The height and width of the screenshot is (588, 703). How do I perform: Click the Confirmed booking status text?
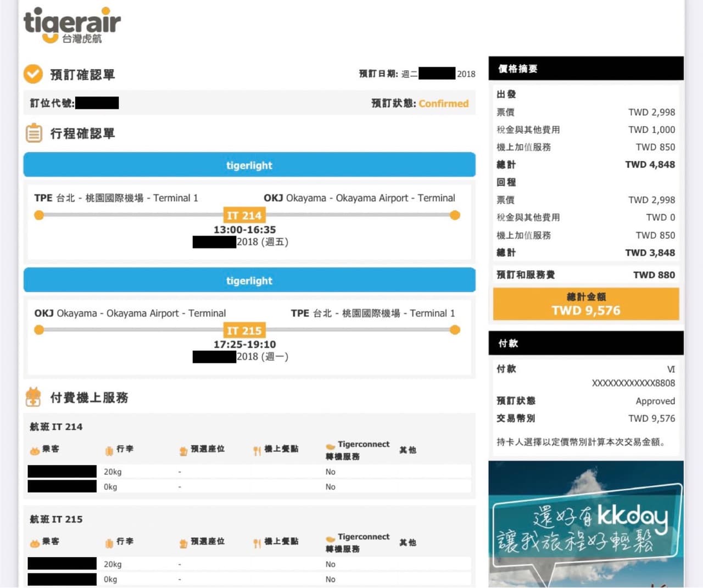(444, 103)
